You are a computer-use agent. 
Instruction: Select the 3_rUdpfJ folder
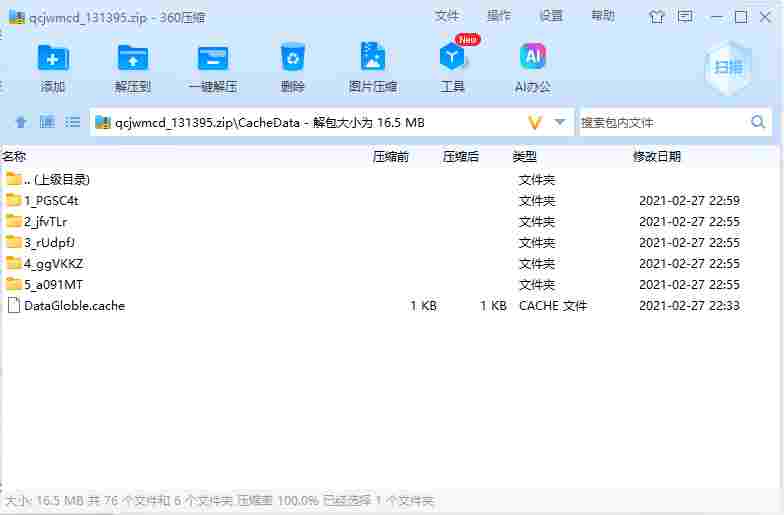390,242
